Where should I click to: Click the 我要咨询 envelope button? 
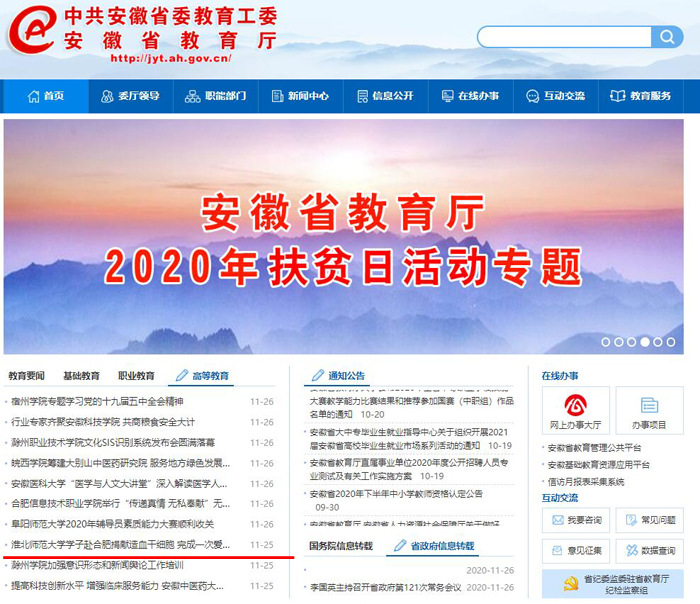[575, 520]
